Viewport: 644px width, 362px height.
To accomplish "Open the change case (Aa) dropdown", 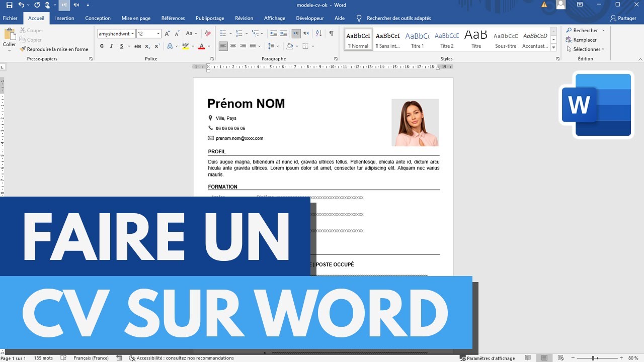I will [191, 34].
